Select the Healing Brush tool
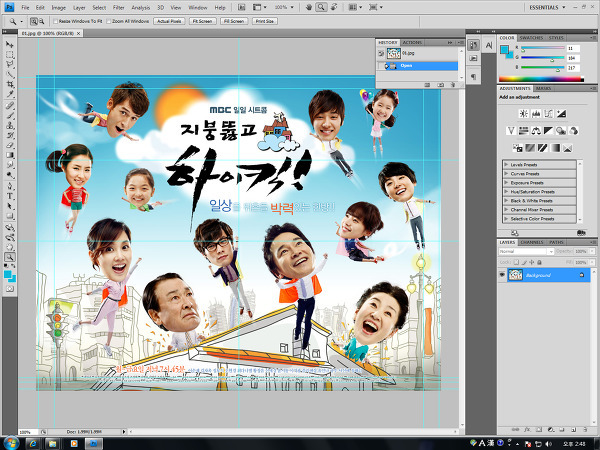Screen dimensions: 600x450 point(10,106)
